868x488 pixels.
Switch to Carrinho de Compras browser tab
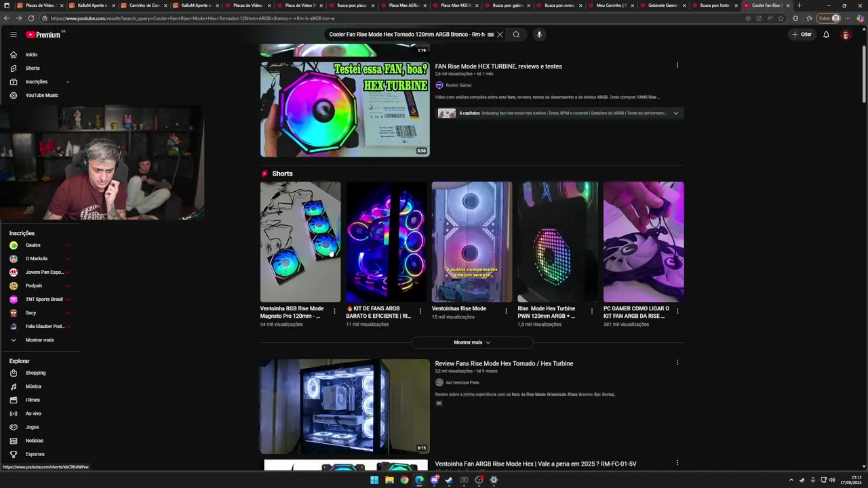click(144, 5)
